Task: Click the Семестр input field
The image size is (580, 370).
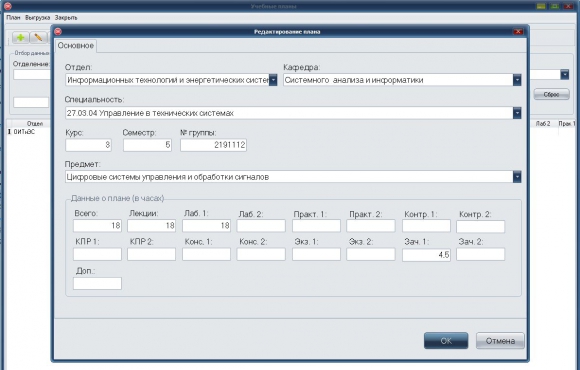Action: [x=147, y=145]
